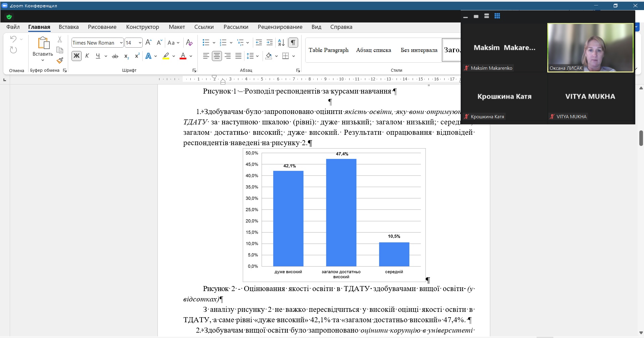Viewport: 644px width, 338px height.
Task: Click the Clear Formatting icon
Action: coord(189,43)
